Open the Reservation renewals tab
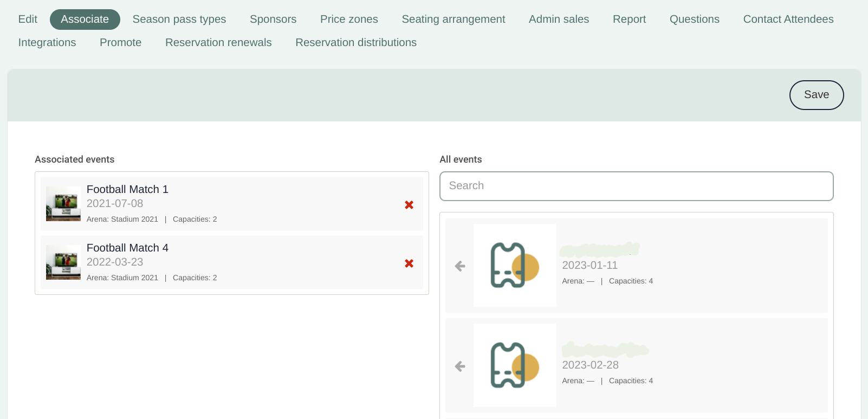Image resolution: width=868 pixels, height=419 pixels. pos(218,42)
